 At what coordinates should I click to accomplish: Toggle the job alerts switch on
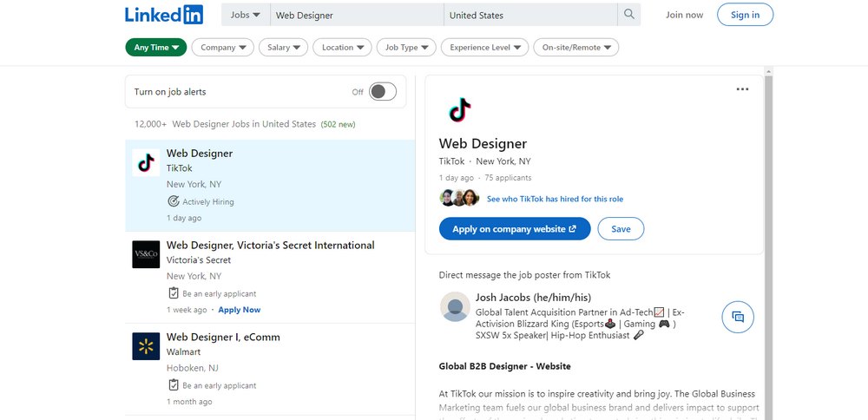pos(383,92)
